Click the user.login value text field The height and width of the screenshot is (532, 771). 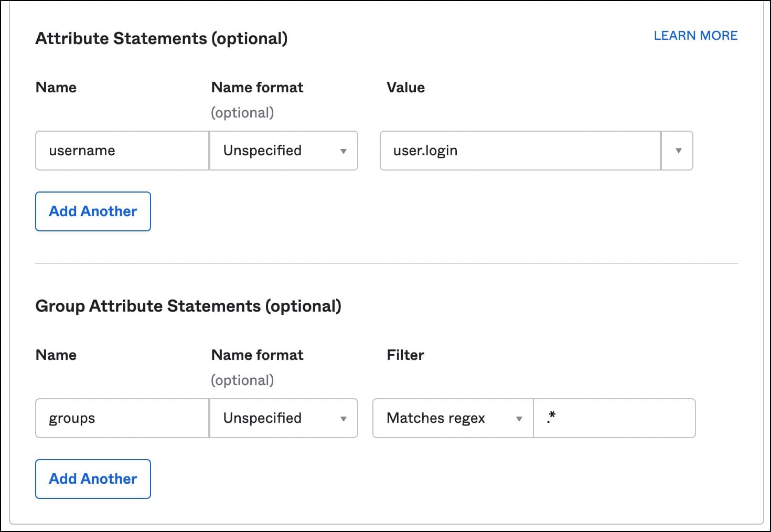coord(519,151)
